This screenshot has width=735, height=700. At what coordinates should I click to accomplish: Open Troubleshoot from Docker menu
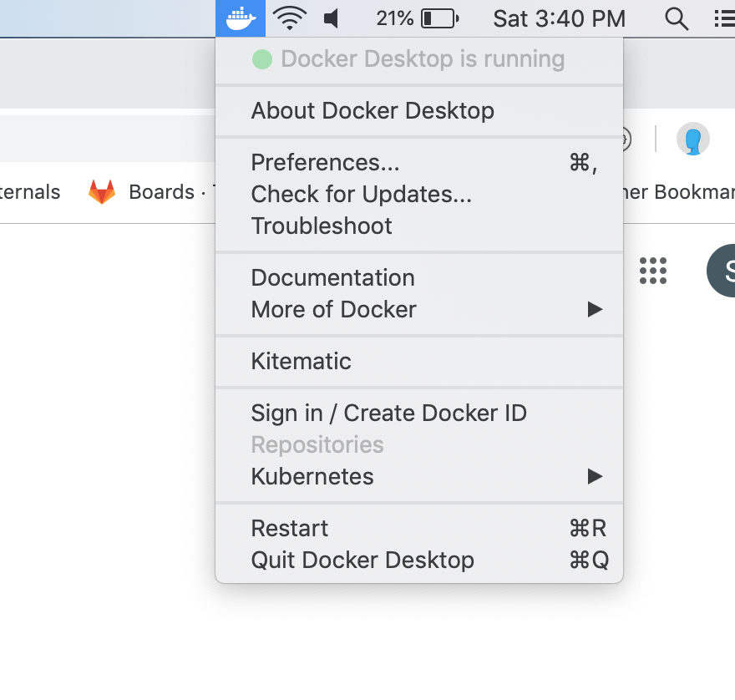tap(322, 226)
